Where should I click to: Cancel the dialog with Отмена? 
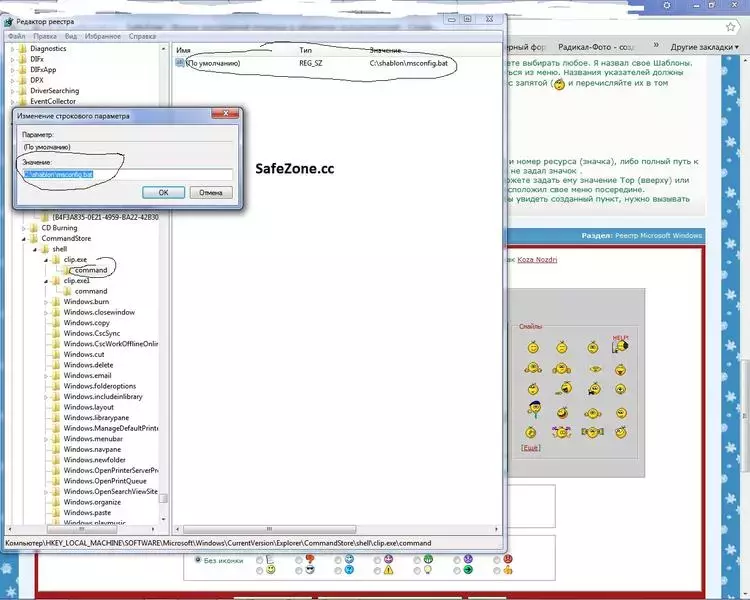[211, 192]
